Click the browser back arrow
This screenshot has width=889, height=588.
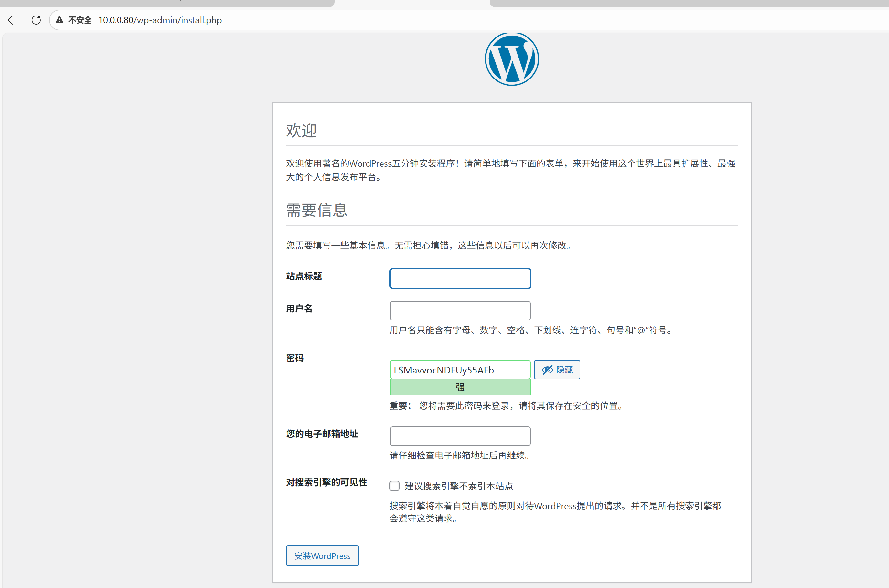[x=13, y=20]
